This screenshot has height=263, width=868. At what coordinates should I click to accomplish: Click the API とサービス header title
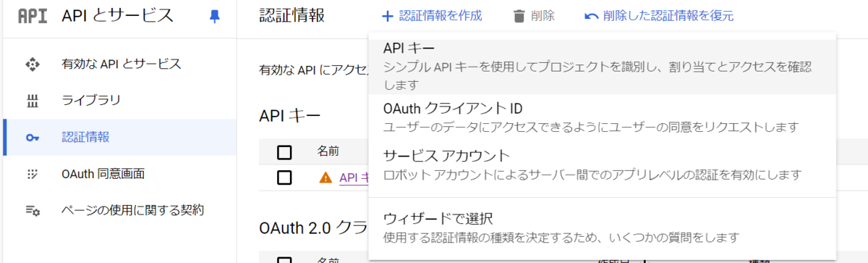(118, 16)
